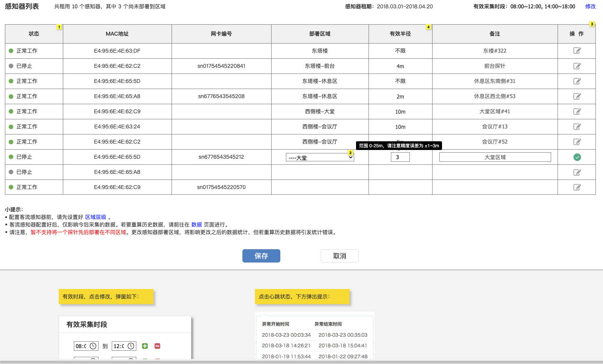Open the 区域层级 link in tips

point(96,217)
